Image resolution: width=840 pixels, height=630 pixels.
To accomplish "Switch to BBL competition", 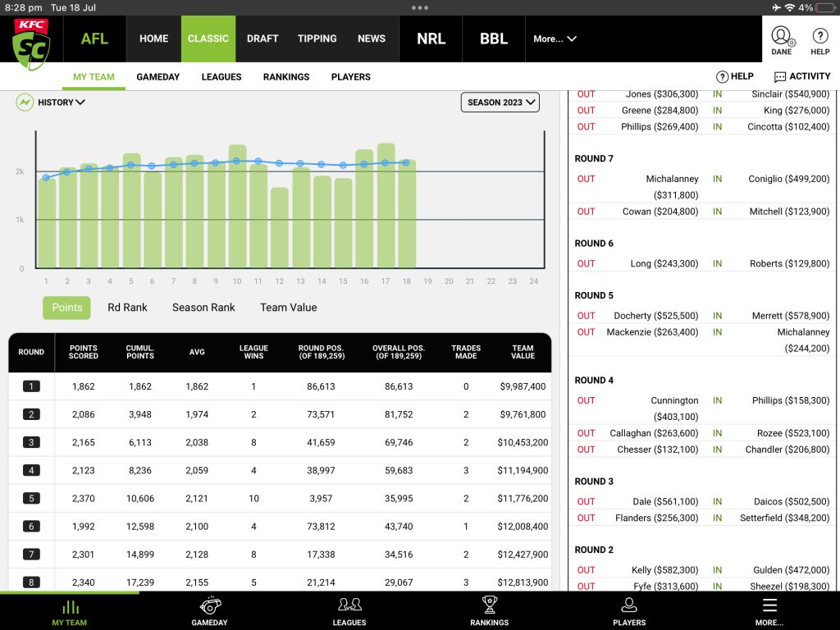I will click(494, 39).
